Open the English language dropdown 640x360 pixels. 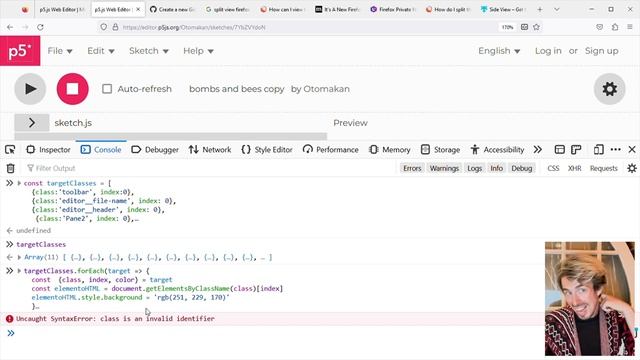[499, 51]
